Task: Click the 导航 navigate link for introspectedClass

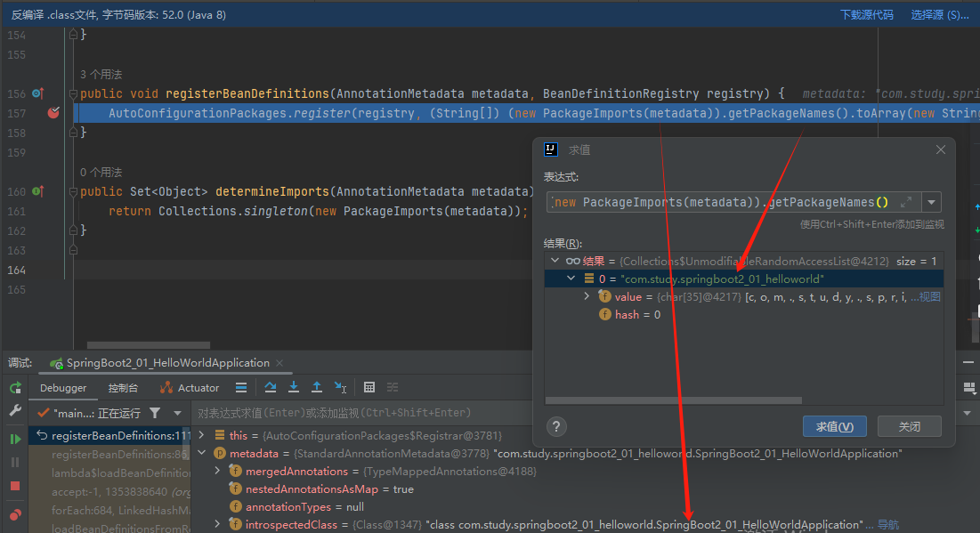Action: coord(888,525)
